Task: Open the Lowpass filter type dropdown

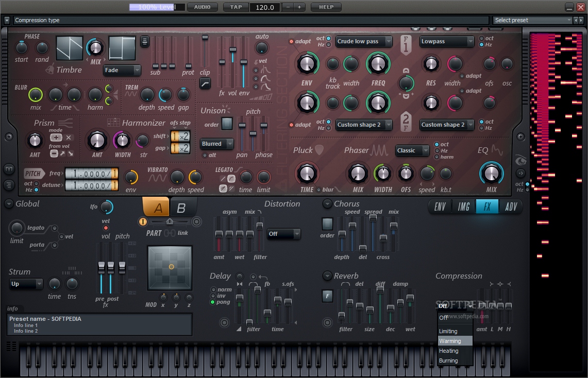Action: pos(447,41)
